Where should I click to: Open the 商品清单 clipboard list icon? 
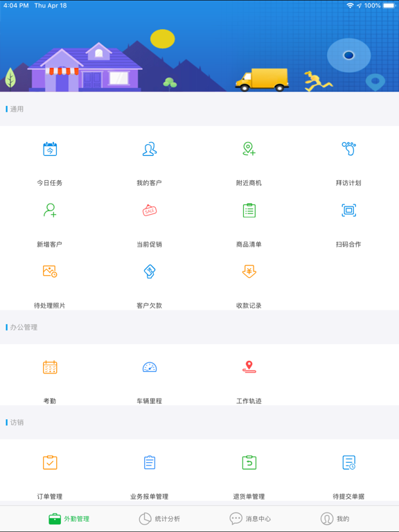click(x=249, y=211)
